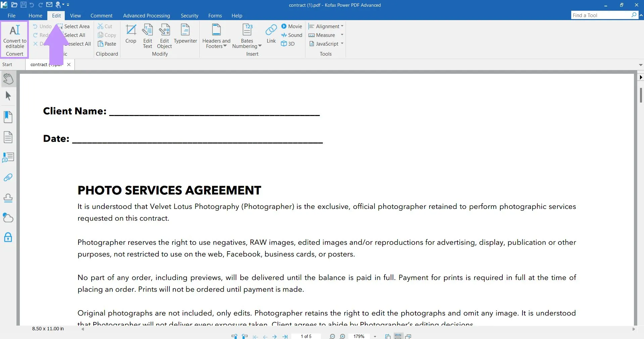Zoom out using the minus magnifier
644x339 pixels.
point(332,336)
